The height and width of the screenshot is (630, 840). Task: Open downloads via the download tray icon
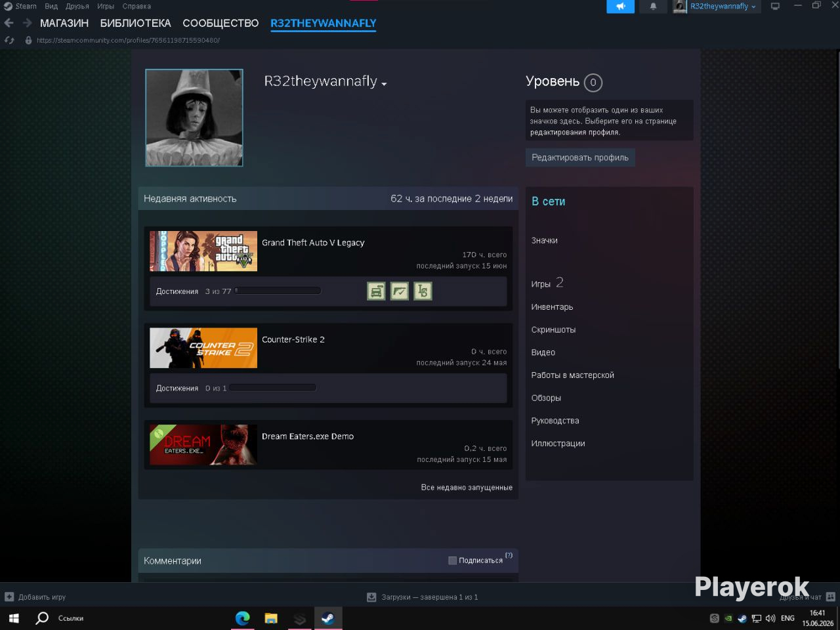point(371,597)
